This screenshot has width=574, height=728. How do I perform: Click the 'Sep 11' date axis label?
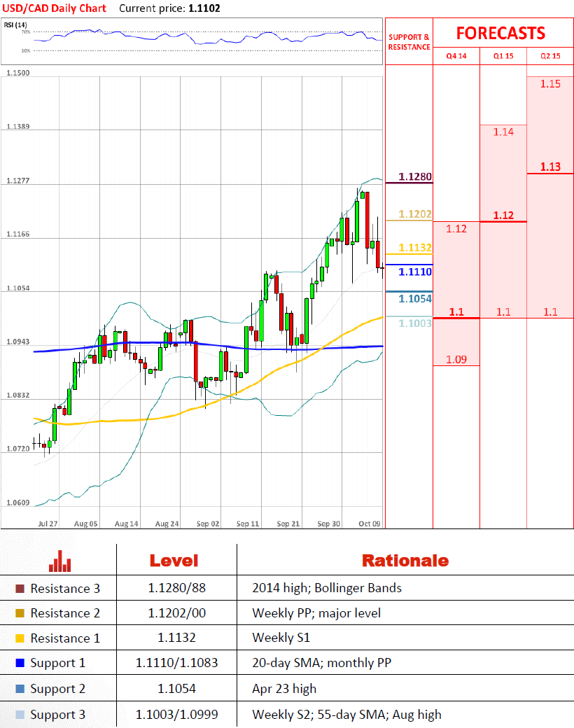point(248,524)
